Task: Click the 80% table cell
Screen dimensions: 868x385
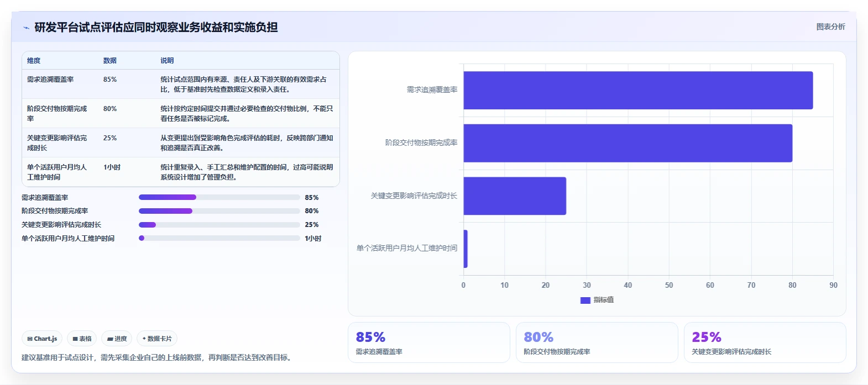Action: 110,109
